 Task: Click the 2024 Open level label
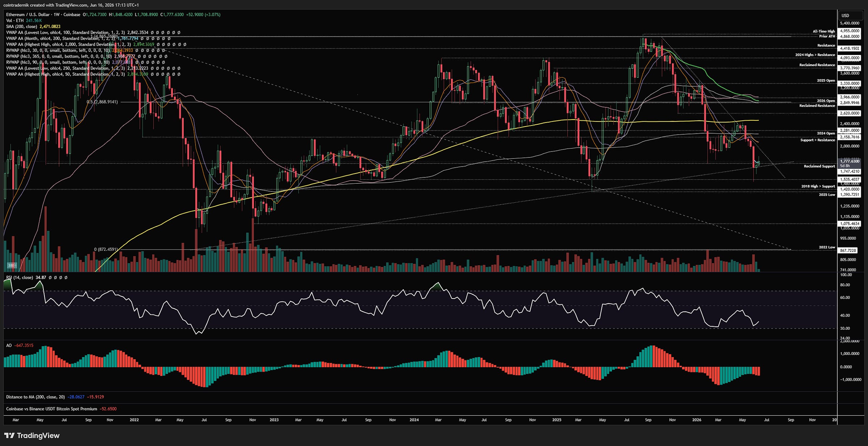[x=826, y=133]
